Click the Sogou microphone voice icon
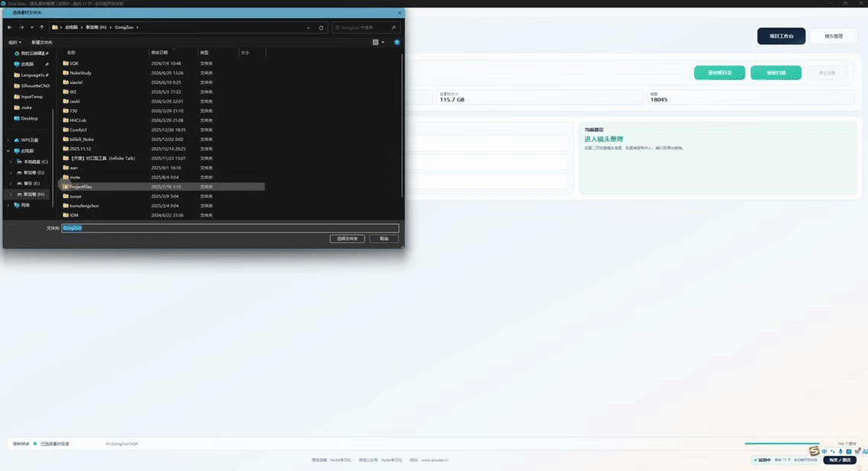Viewport: 868px width, 471px height. [841, 452]
